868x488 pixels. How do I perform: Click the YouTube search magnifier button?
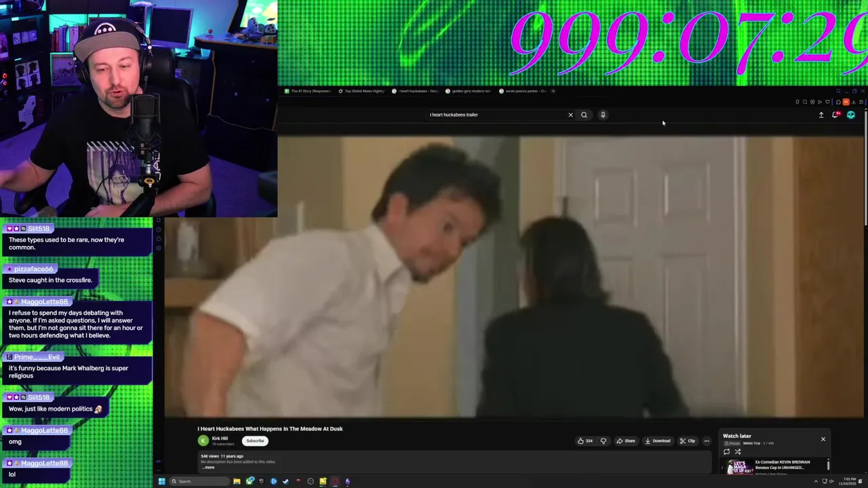coord(584,115)
